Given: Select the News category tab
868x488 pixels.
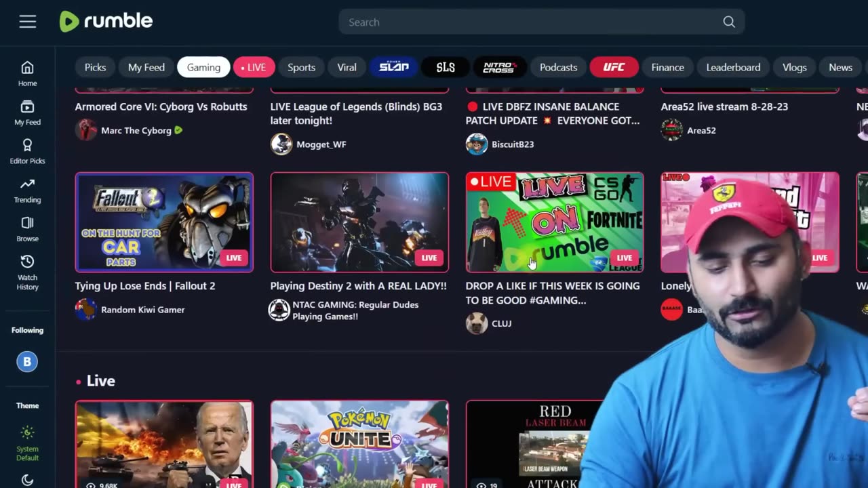Looking at the screenshot, I should coord(840,67).
